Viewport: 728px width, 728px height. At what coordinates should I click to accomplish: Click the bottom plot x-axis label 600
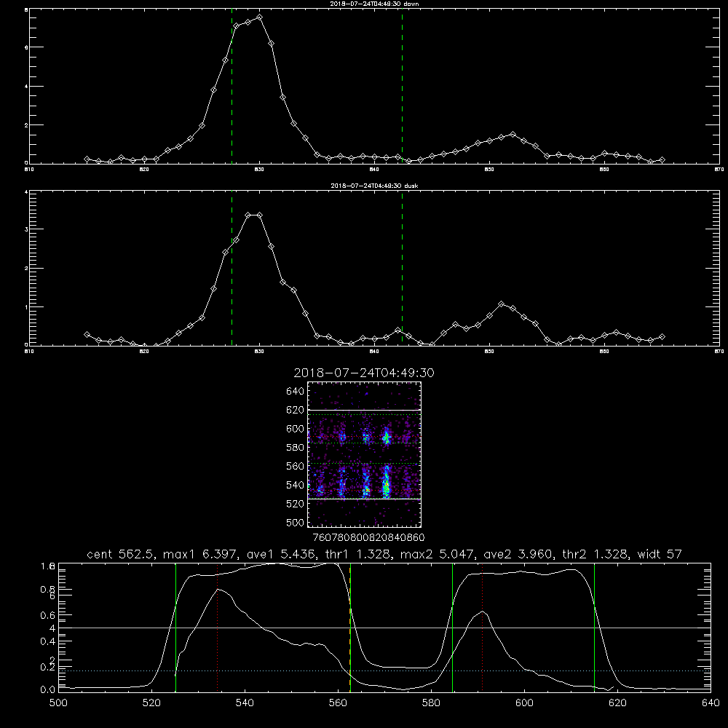(x=524, y=703)
